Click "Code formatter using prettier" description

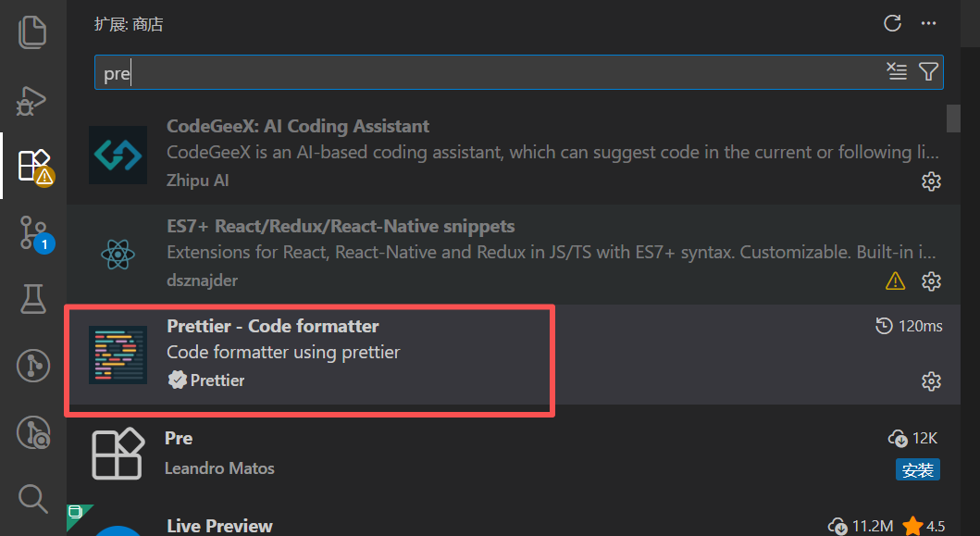click(x=283, y=353)
